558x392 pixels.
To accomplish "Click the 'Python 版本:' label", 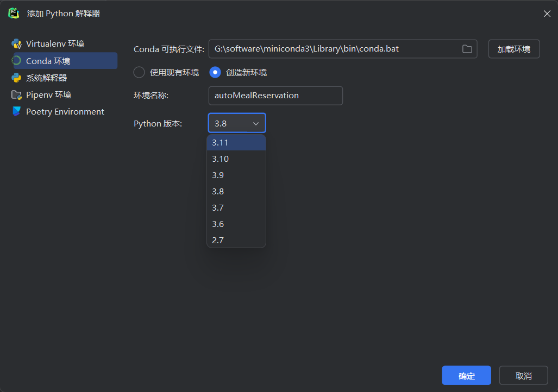I will point(158,123).
